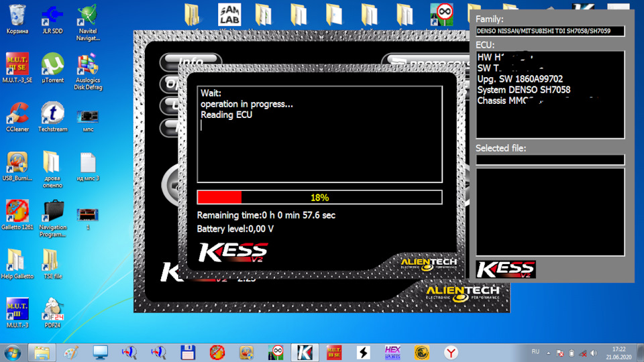The height and width of the screenshot is (362, 644).
Task: Click the Protocols button in KESS window
Action: 427,62
